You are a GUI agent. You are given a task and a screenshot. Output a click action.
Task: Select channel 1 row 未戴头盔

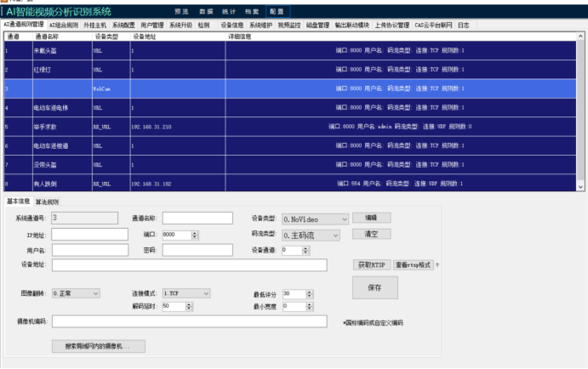tap(290, 50)
